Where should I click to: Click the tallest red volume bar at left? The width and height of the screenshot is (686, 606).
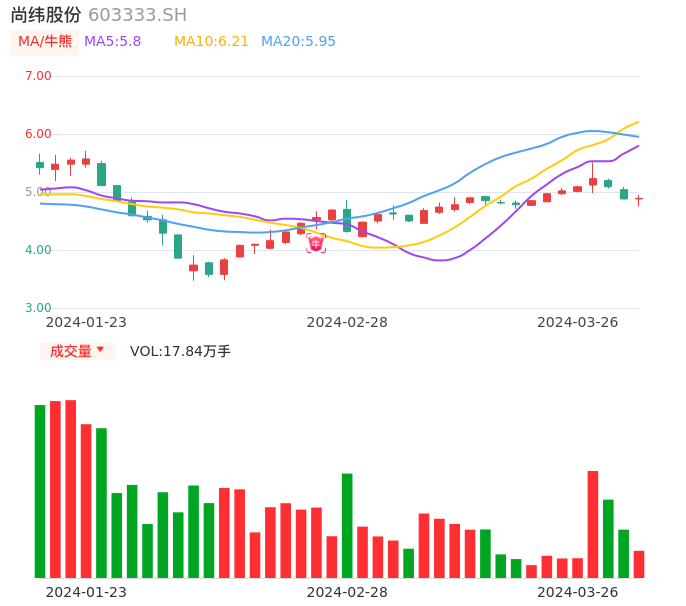(71, 490)
